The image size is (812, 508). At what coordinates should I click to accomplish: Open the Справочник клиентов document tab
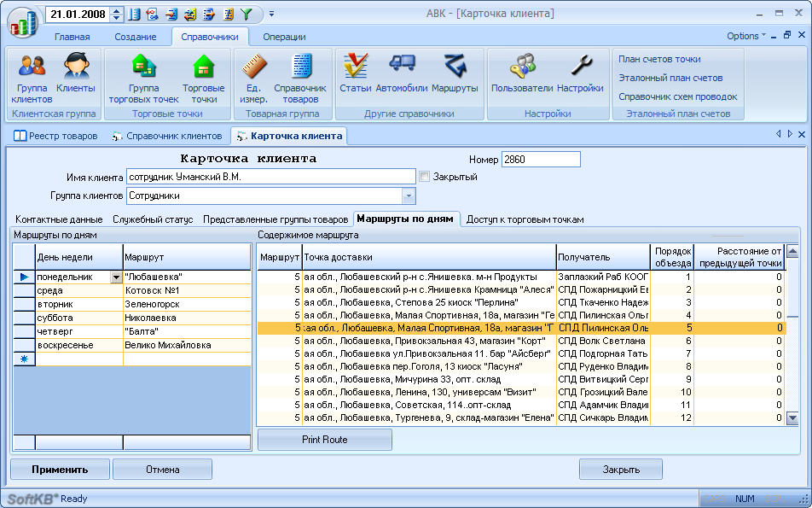[167, 136]
